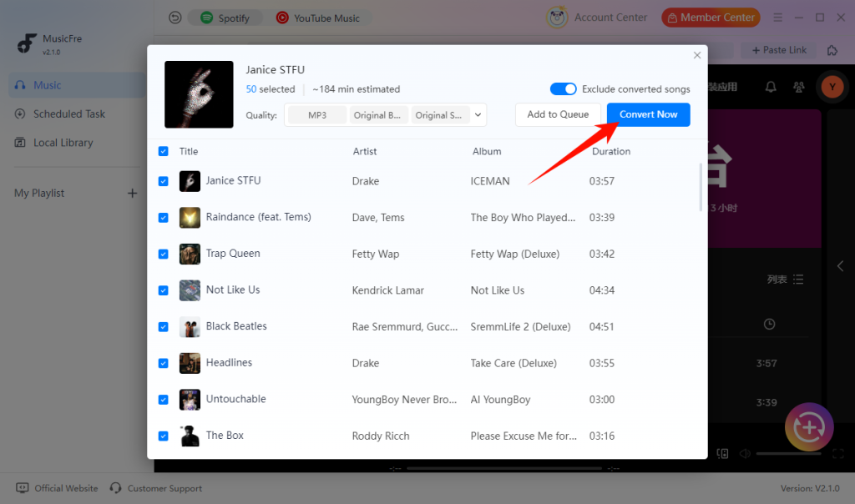Collapse the right panel chevron arrow
855x504 pixels.
point(840,266)
